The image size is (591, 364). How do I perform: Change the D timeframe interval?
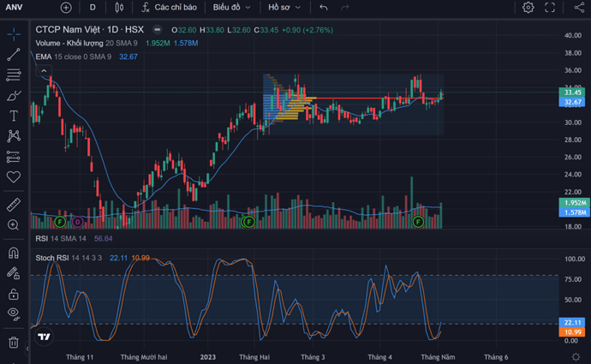click(93, 7)
